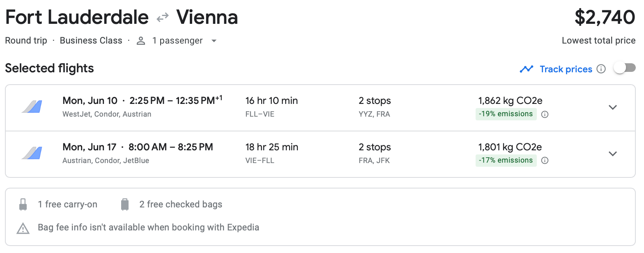Click the airline logo for Jun 10 flight
The image size is (644, 253).
[32, 107]
